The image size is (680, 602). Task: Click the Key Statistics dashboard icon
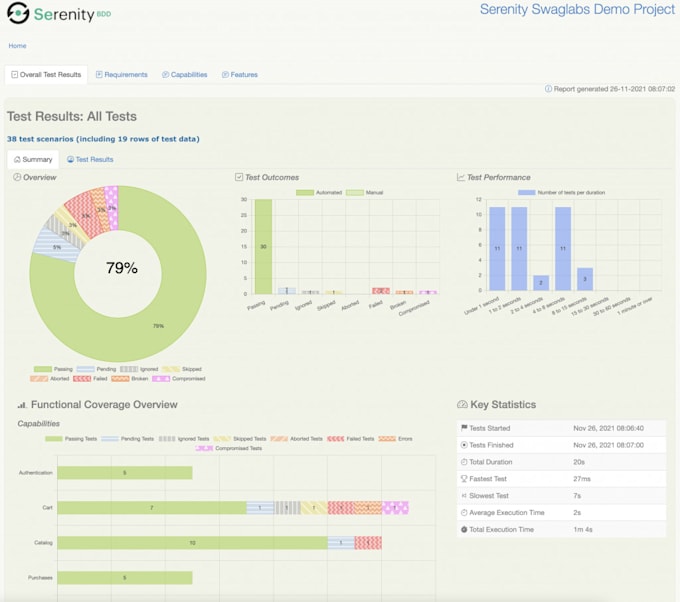pos(462,405)
